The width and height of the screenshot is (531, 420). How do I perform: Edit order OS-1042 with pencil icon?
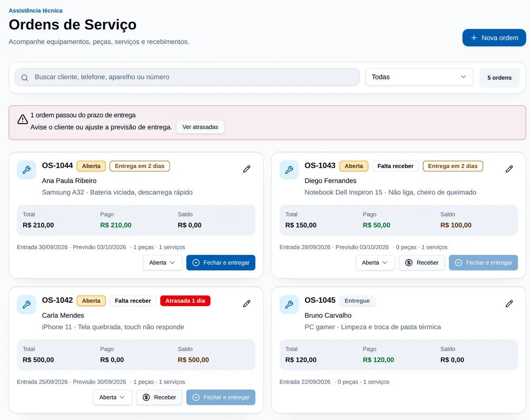(x=247, y=303)
